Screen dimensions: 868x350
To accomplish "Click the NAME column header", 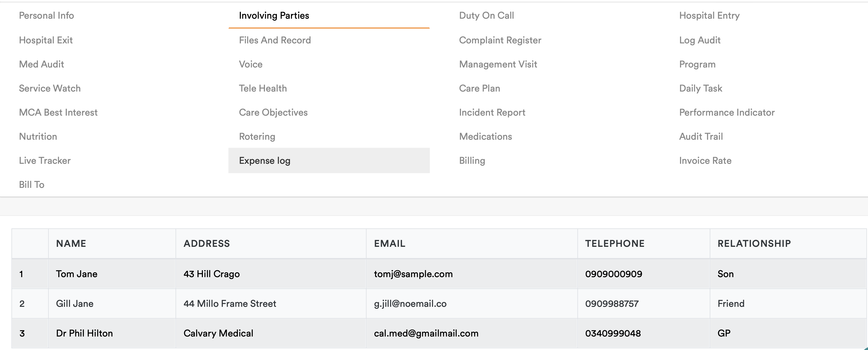I will 71,244.
